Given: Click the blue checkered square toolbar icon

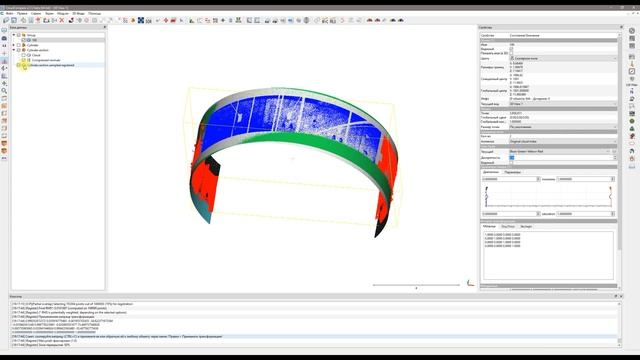Looking at the screenshot, I should tap(141, 20).
